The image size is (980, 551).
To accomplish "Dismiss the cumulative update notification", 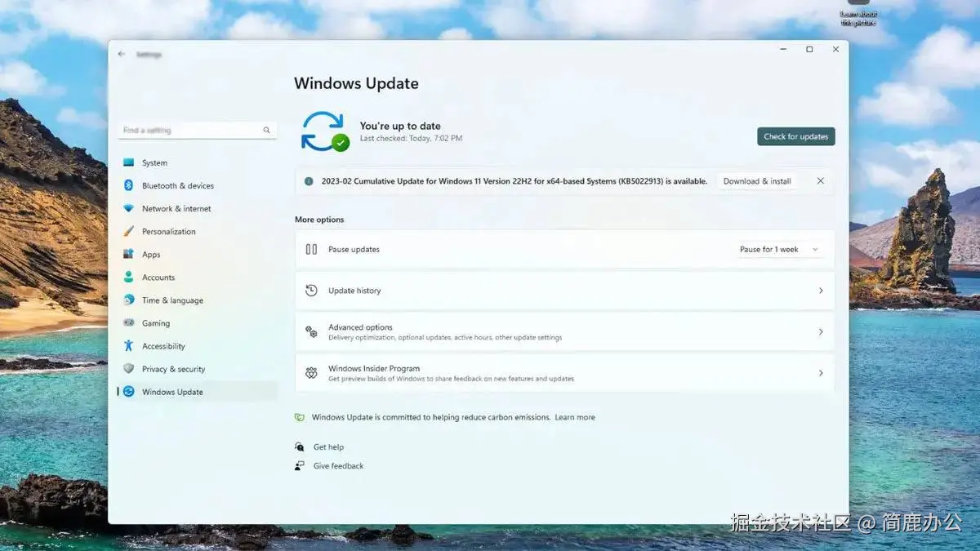I will 820,181.
